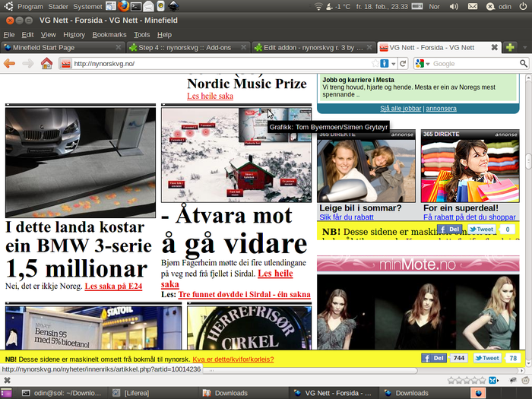Close the Minefield Start Page tab
The image size is (532, 399).
(x=118, y=47)
